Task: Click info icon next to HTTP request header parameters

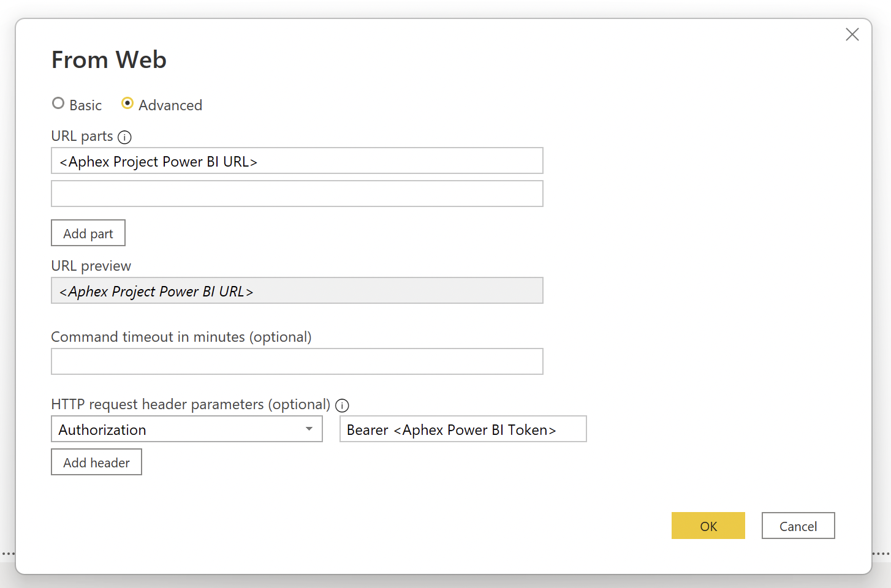Action: click(342, 405)
